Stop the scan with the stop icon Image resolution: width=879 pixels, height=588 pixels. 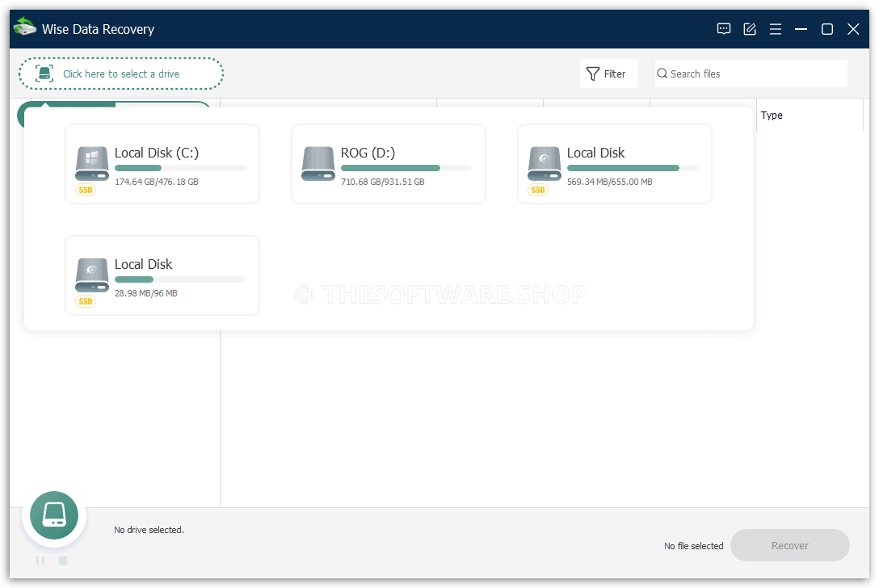pos(63,561)
